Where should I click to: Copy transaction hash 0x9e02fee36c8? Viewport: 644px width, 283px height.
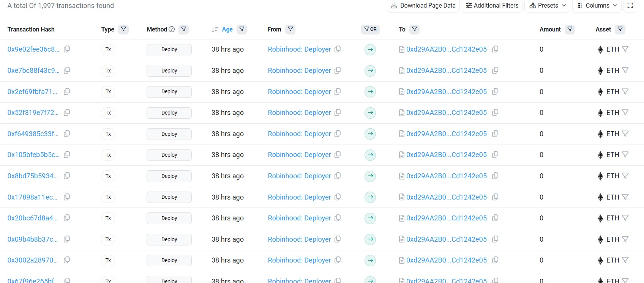[67, 49]
